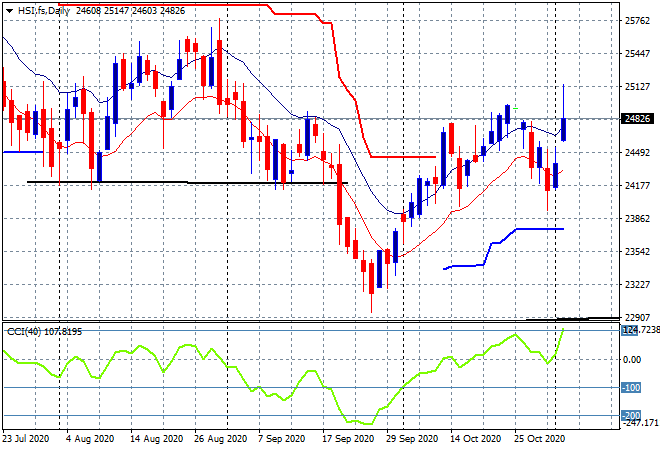This screenshot has width=660, height=450.
Task: Click the CCI minimum value -247.171
Action: [640, 422]
